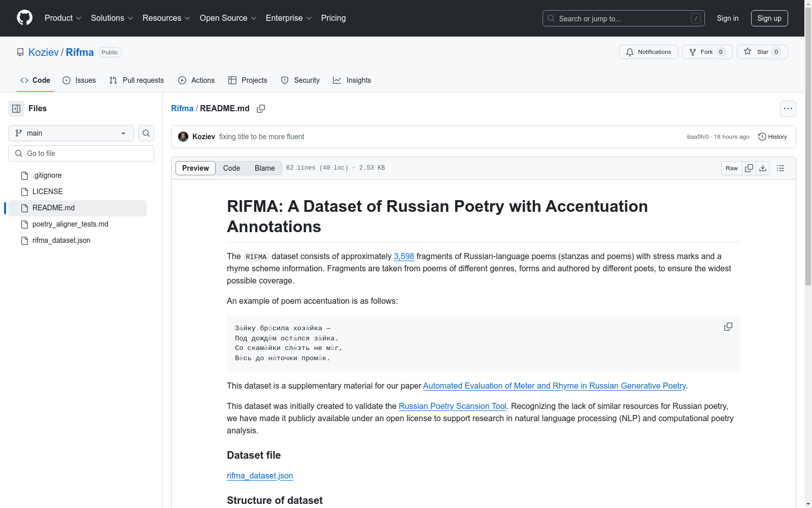Copy the README.md file path
The height and width of the screenshot is (508, 812).
(261, 109)
